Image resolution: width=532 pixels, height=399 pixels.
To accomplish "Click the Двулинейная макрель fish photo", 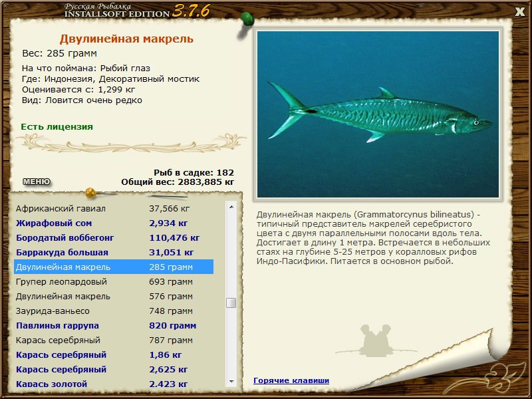I will point(378,114).
